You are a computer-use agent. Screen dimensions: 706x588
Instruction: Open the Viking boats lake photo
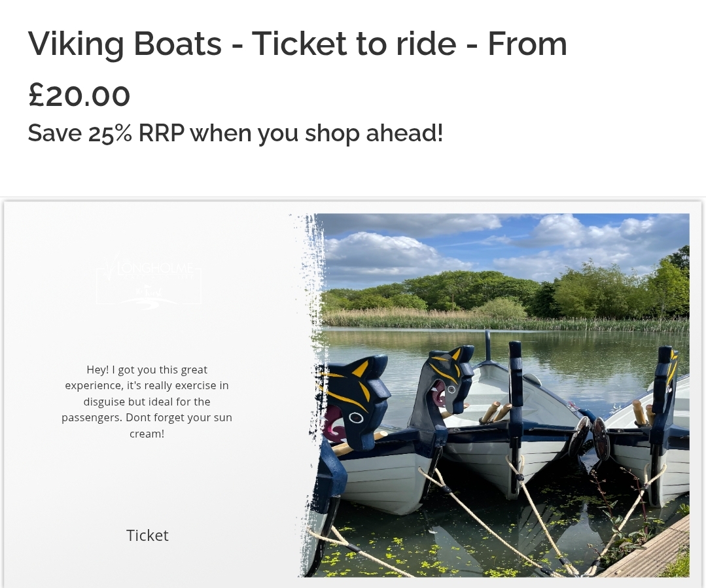click(494, 395)
